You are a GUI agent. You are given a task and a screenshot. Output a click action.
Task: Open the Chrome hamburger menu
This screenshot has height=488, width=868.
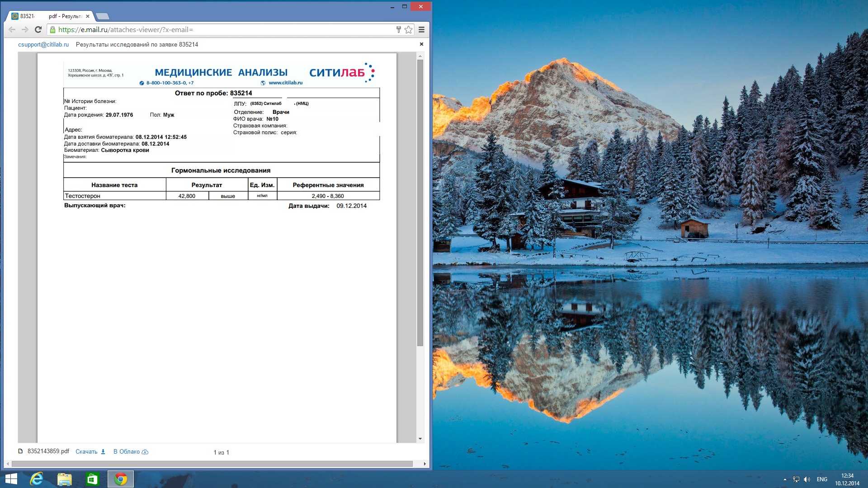pyautogui.click(x=421, y=30)
